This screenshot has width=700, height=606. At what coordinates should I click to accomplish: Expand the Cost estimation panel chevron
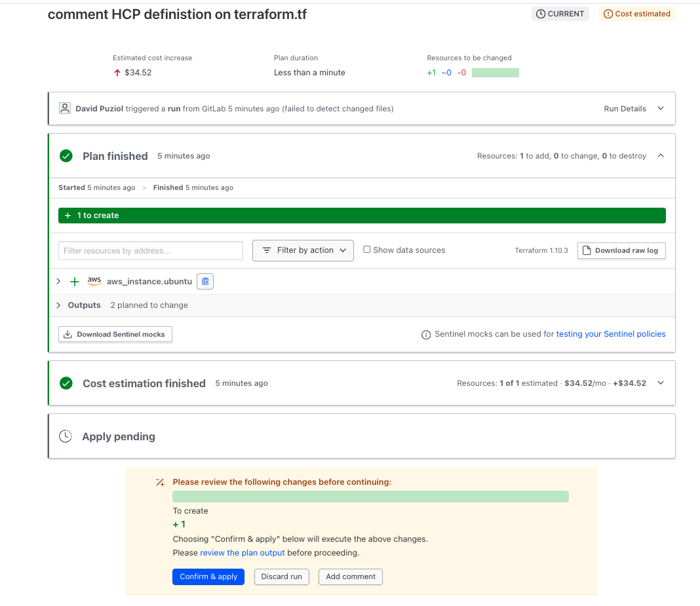661,383
